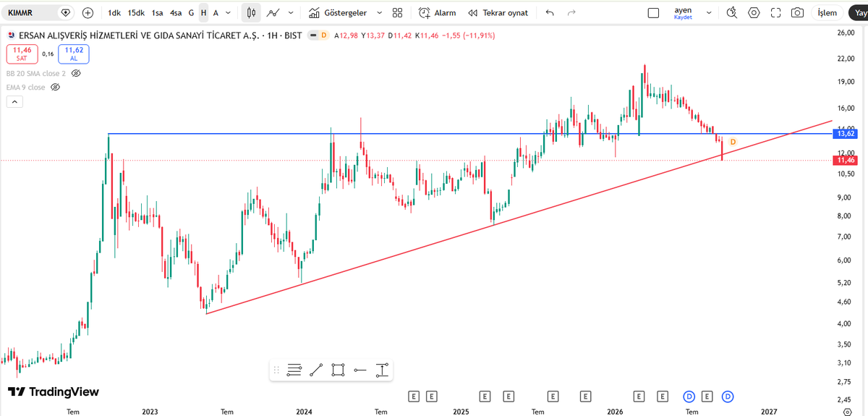Save the ayen layout via Kaydet
868x416 pixels.
click(x=683, y=17)
